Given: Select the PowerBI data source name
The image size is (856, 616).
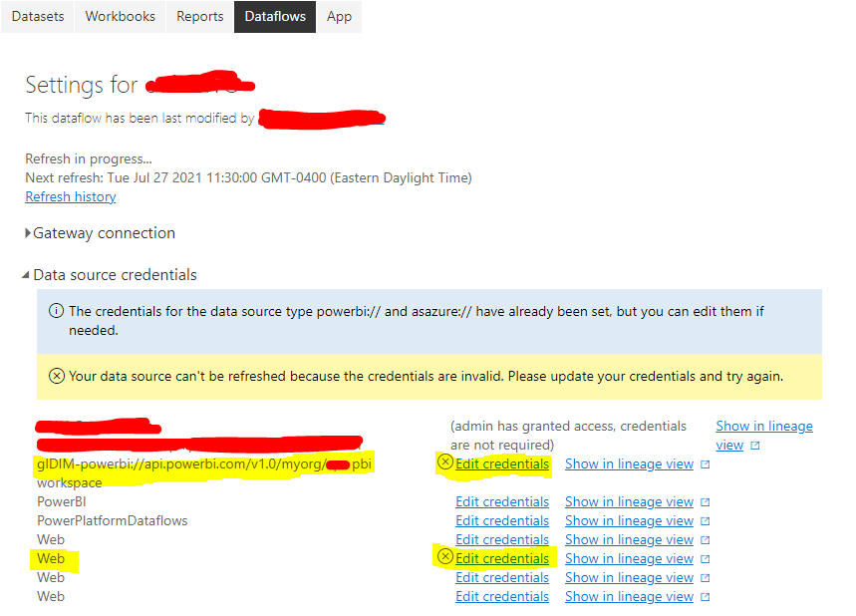Looking at the screenshot, I should tap(62, 501).
